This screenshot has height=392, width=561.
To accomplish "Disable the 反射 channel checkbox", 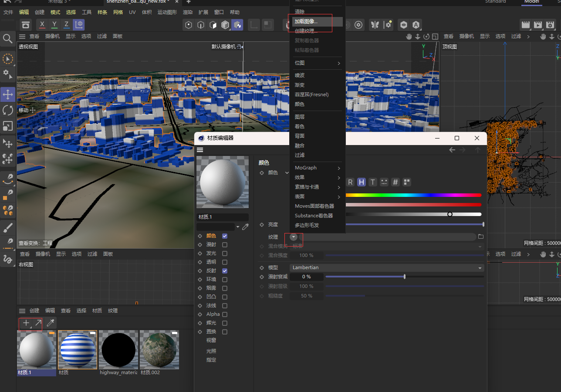I will (225, 271).
